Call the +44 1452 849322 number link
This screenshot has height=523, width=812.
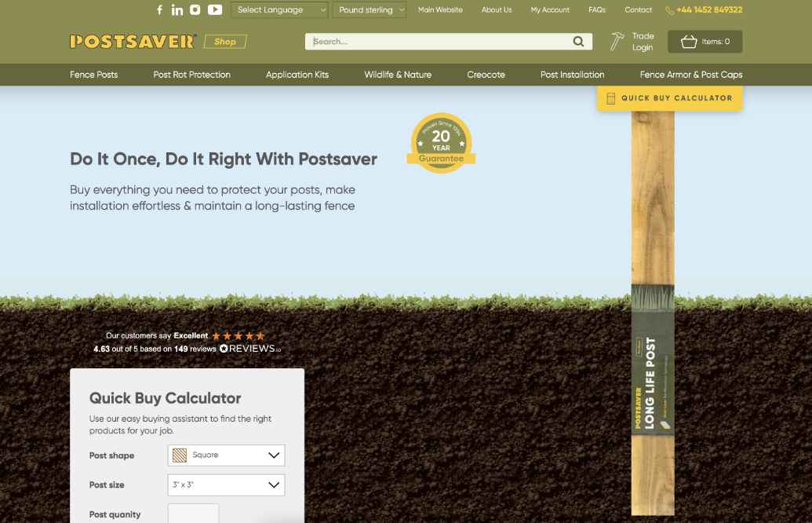point(709,10)
